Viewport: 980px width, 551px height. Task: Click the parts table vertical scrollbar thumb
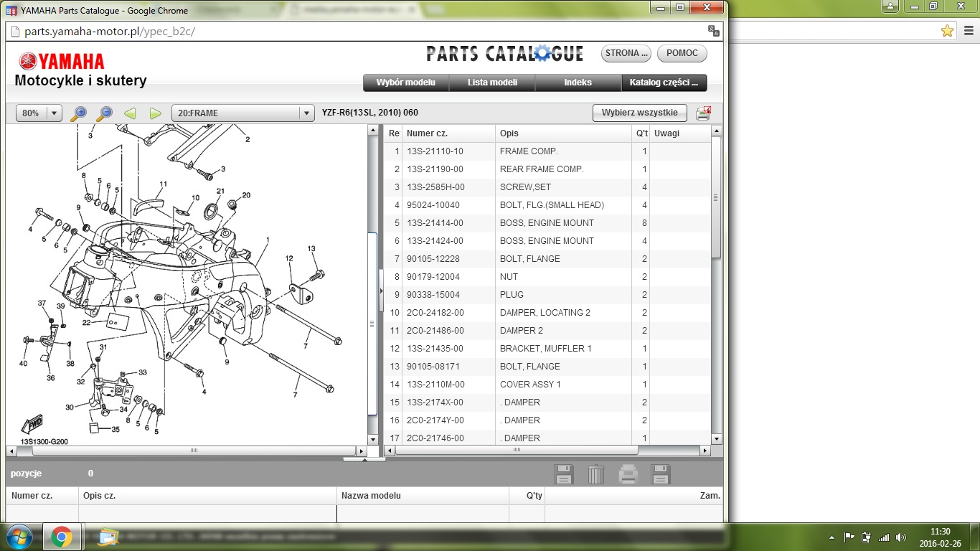[x=715, y=197]
